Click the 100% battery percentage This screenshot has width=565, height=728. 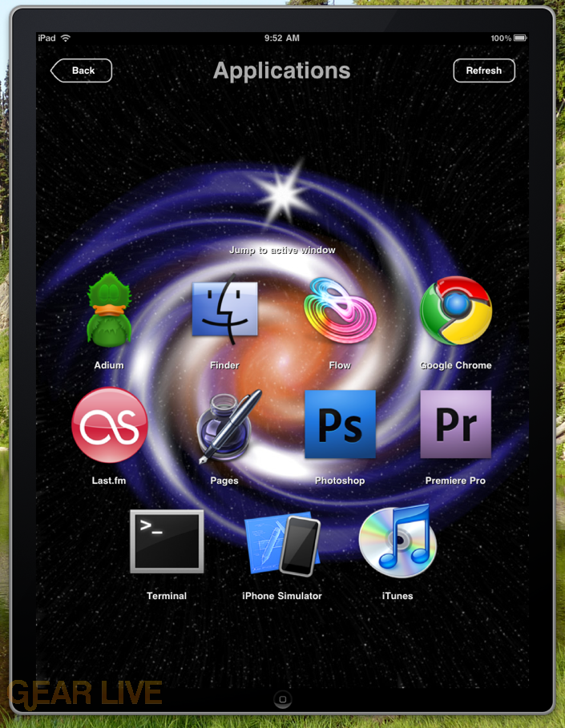point(501,38)
